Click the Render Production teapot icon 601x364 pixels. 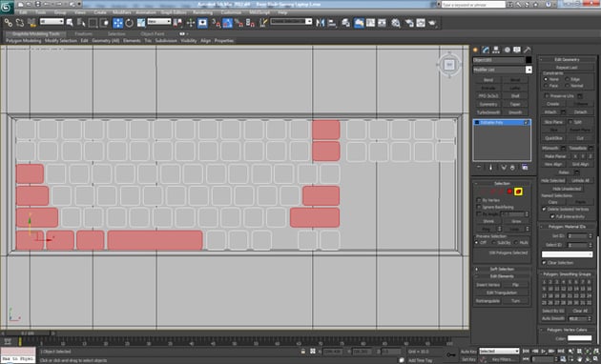pyautogui.click(x=432, y=23)
